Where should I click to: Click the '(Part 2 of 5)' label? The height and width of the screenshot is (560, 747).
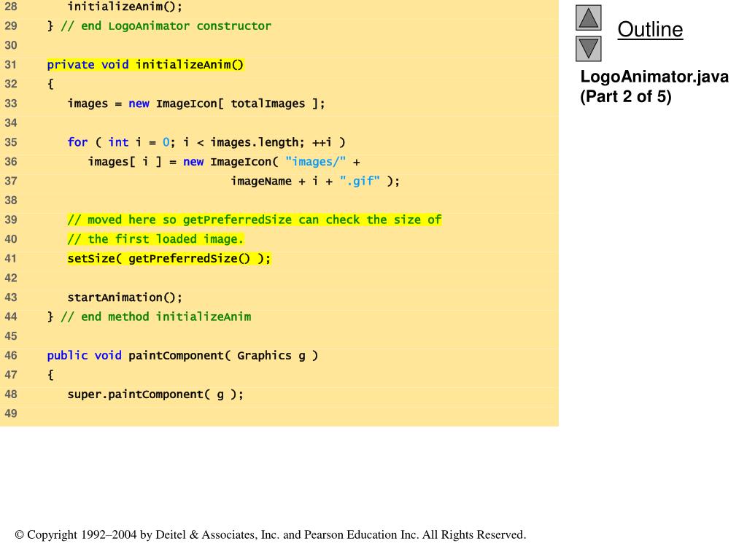[x=625, y=97]
